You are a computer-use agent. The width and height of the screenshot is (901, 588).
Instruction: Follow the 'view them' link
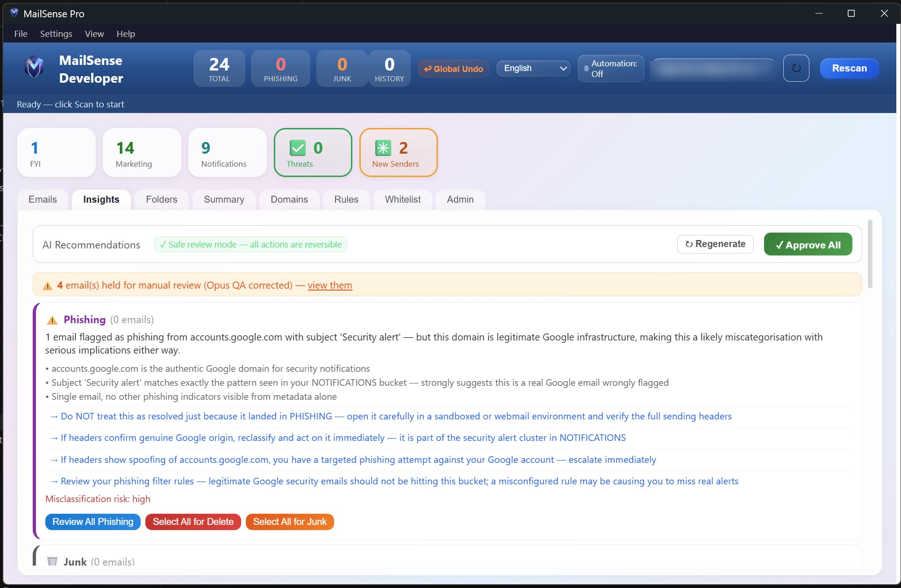point(330,285)
